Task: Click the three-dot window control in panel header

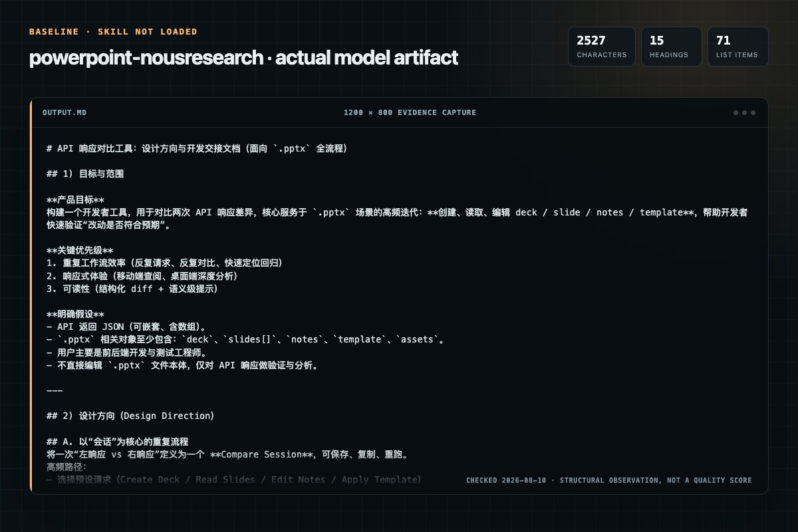Action: pos(744,112)
